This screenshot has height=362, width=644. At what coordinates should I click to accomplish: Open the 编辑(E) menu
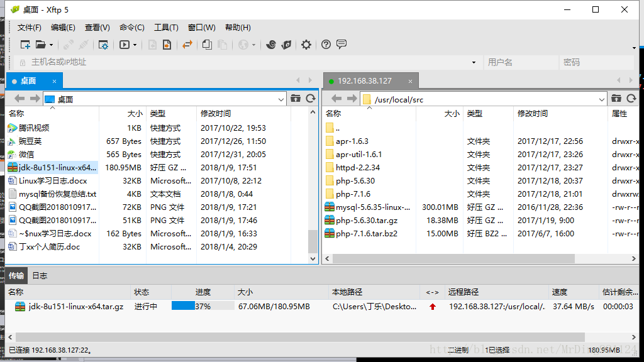pyautogui.click(x=63, y=28)
